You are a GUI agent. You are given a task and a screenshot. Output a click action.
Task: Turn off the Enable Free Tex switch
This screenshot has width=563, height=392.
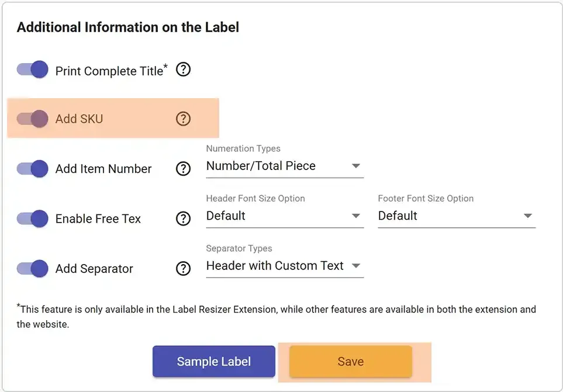pyautogui.click(x=32, y=218)
